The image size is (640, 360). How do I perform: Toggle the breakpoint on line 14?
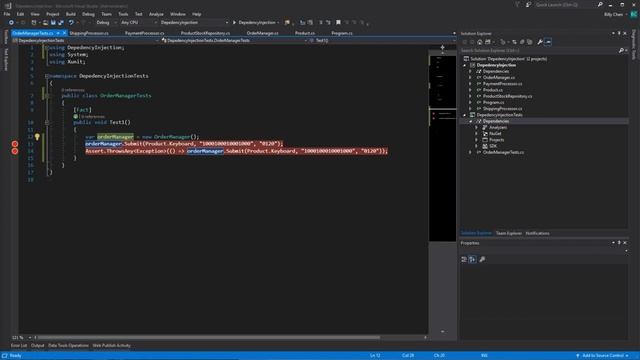click(15, 151)
